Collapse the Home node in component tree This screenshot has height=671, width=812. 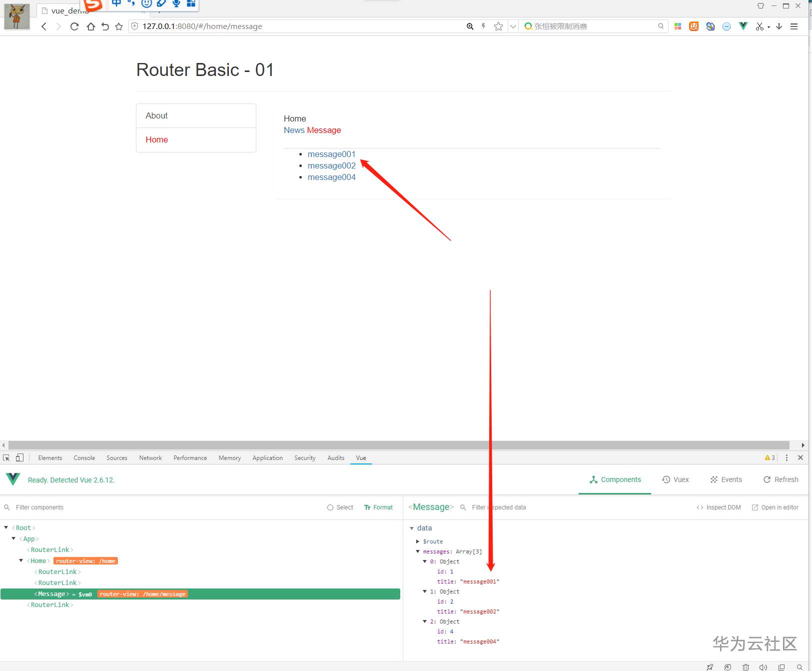[x=21, y=560]
